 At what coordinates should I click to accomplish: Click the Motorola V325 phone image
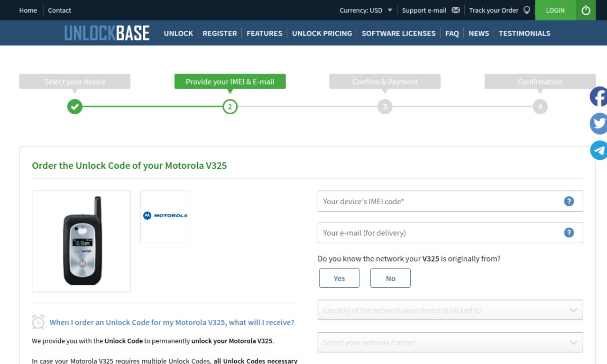pyautogui.click(x=82, y=241)
